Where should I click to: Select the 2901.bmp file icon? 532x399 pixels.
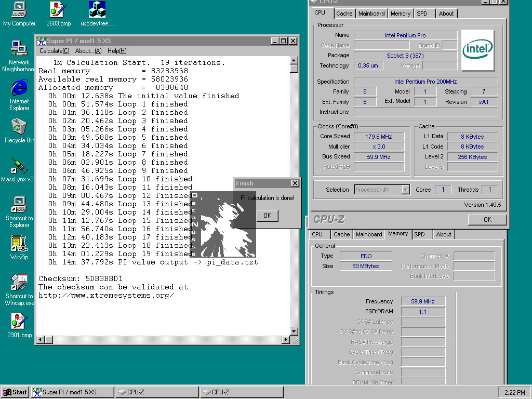coord(19,326)
